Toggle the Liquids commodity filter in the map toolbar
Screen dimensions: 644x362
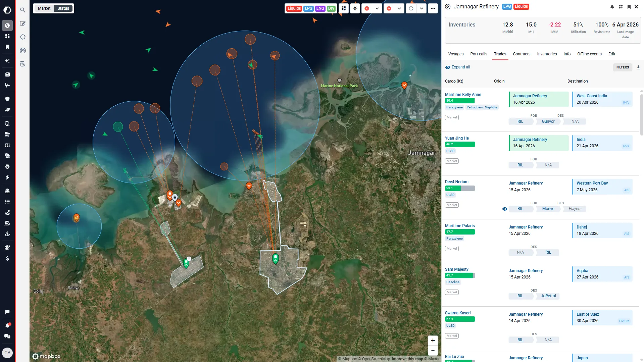pyautogui.click(x=294, y=8)
